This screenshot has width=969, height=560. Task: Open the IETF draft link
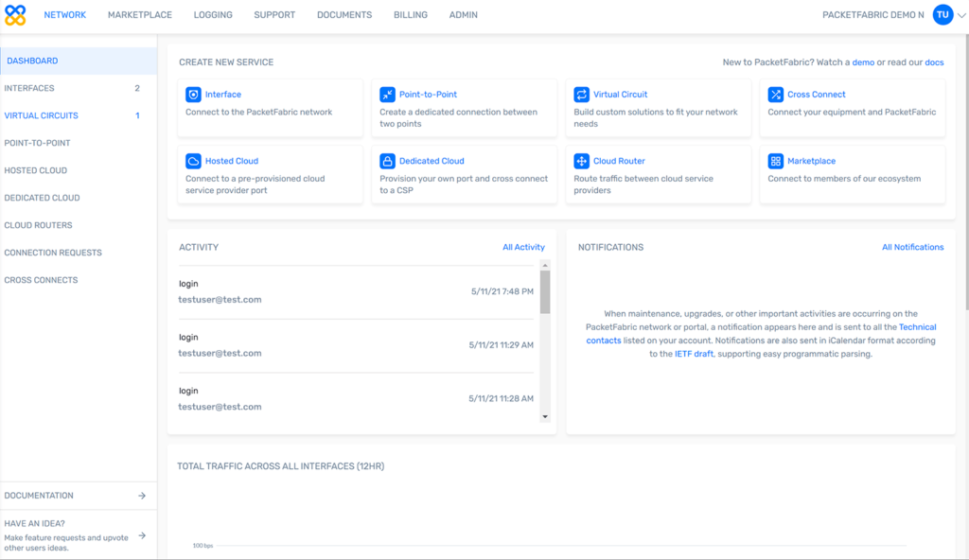click(694, 354)
